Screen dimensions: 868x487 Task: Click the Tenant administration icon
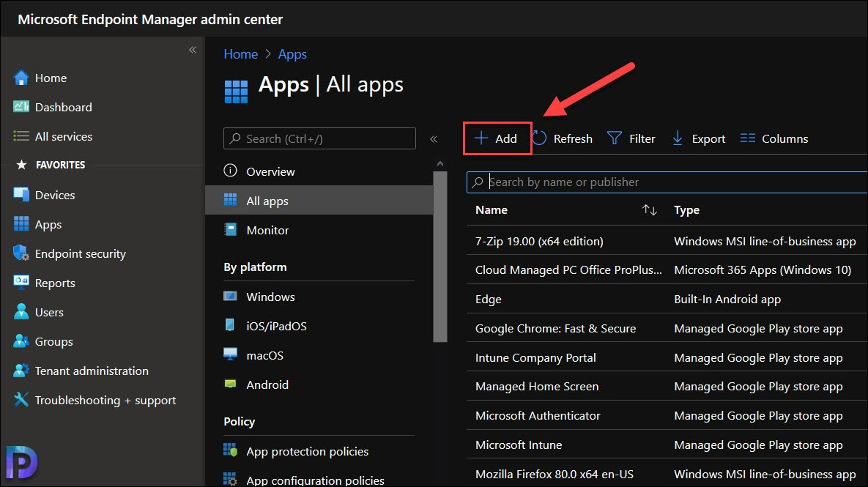point(21,371)
